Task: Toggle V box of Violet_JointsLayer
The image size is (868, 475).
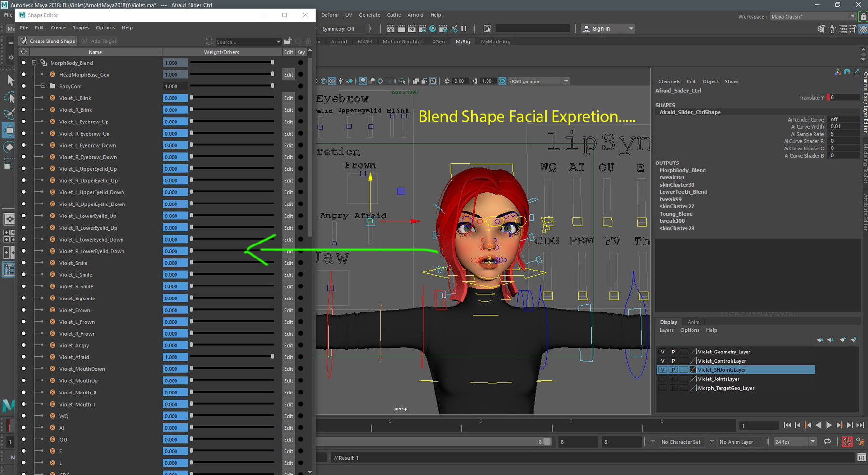Action: [x=663, y=379]
